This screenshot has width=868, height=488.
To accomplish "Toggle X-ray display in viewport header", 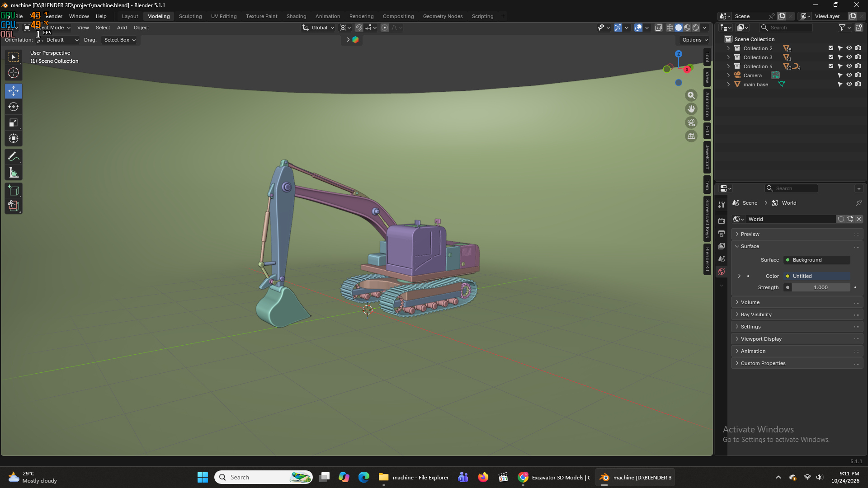I will [659, 28].
